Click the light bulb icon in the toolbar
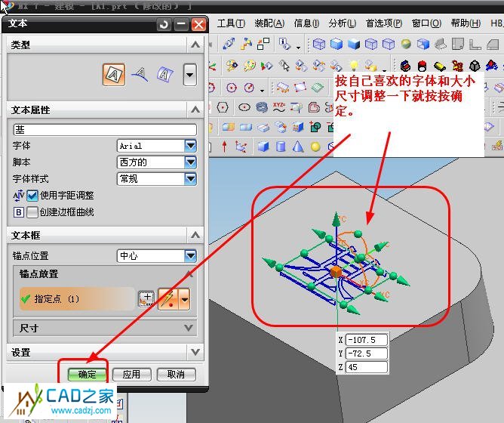The height and width of the screenshot is (423, 504). click(x=353, y=66)
